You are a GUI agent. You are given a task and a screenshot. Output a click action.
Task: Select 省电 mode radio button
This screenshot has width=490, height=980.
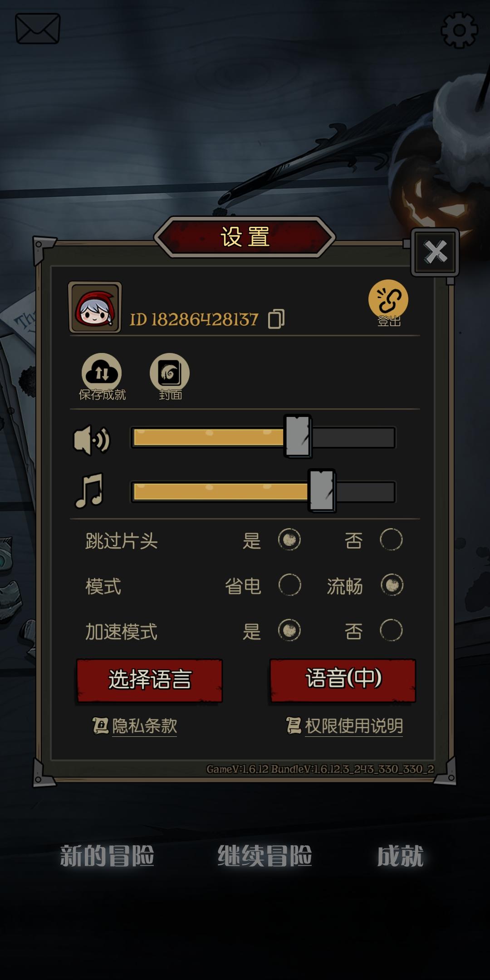(x=289, y=585)
